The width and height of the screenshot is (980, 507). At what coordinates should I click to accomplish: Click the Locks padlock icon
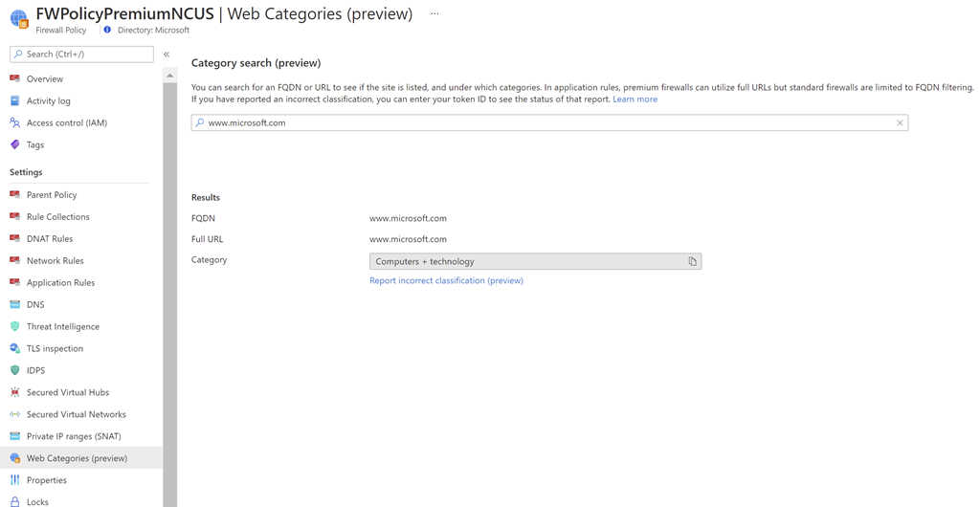pyautogui.click(x=15, y=501)
